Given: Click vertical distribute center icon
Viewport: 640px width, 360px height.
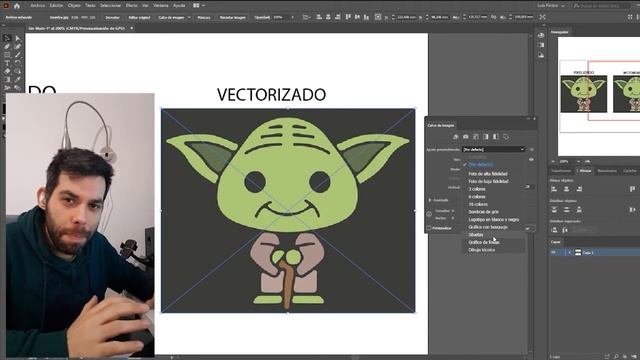Looking at the screenshot, I should click(567, 209).
